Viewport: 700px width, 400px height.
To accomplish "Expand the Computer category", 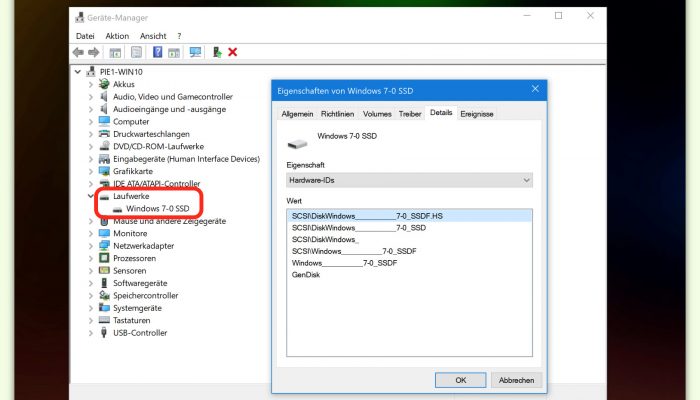I will point(91,121).
